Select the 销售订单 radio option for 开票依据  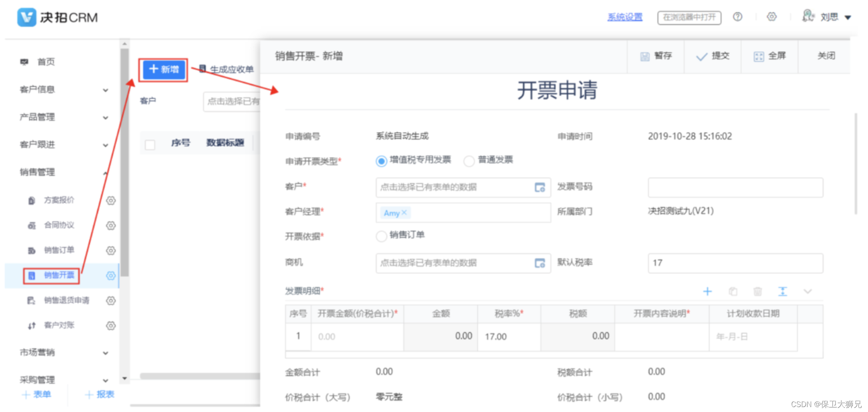[381, 236]
